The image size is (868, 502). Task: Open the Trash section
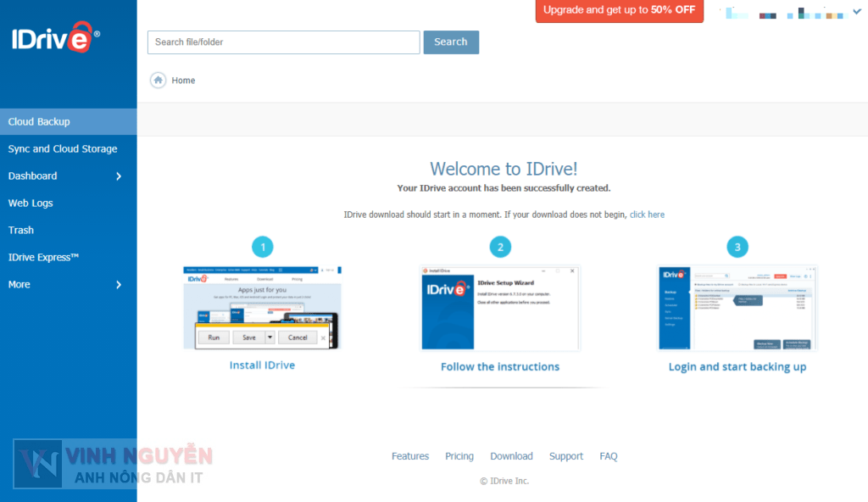[x=21, y=231]
